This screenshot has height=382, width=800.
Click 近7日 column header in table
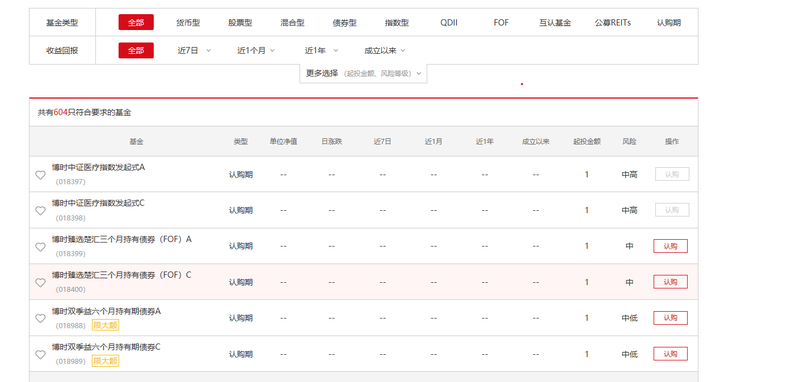[383, 142]
